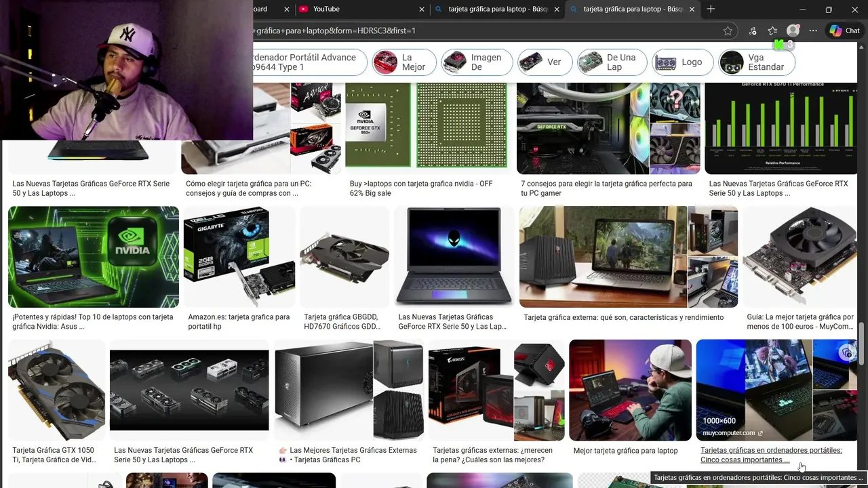
Task: Switch to the inactive tarjeta gráfica para laptop tab
Action: pyautogui.click(x=498, y=9)
